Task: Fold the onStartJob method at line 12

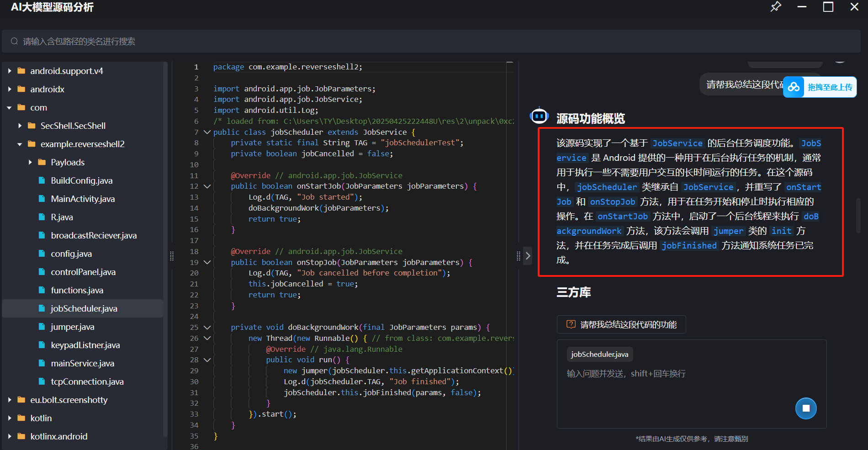Action: coord(207,186)
